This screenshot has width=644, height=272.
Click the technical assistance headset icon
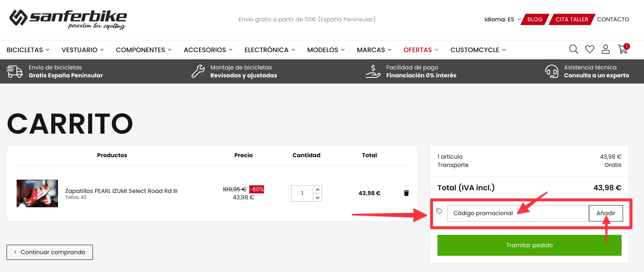click(552, 71)
